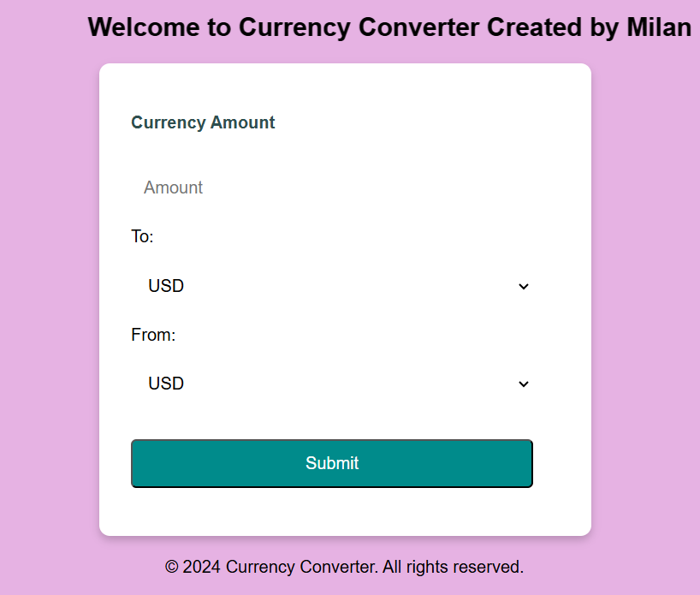Click the teal Submit button
The width and height of the screenshot is (700, 595).
[x=332, y=463]
